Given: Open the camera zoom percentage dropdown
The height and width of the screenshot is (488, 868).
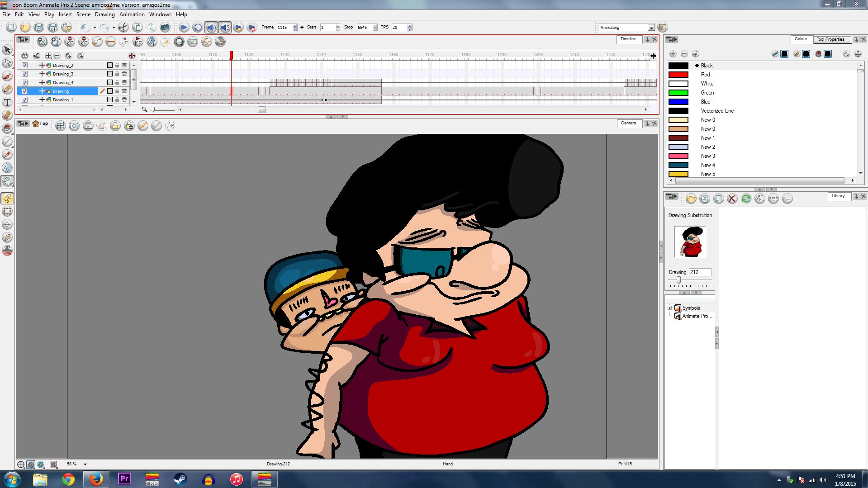Looking at the screenshot, I should click(85, 464).
